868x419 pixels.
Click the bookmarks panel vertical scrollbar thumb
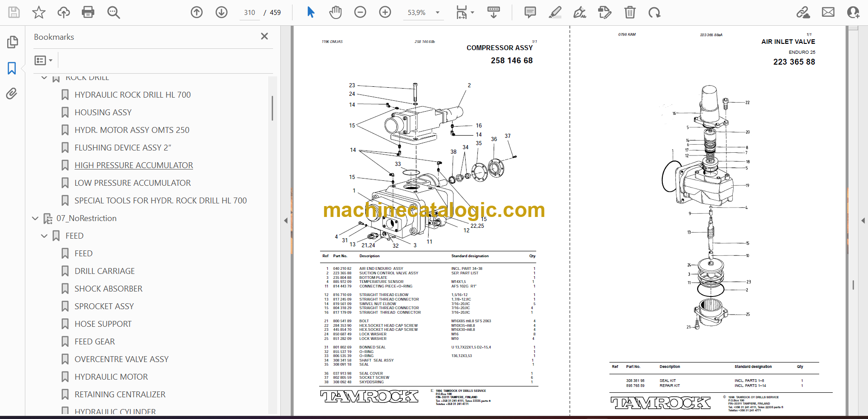(272, 108)
